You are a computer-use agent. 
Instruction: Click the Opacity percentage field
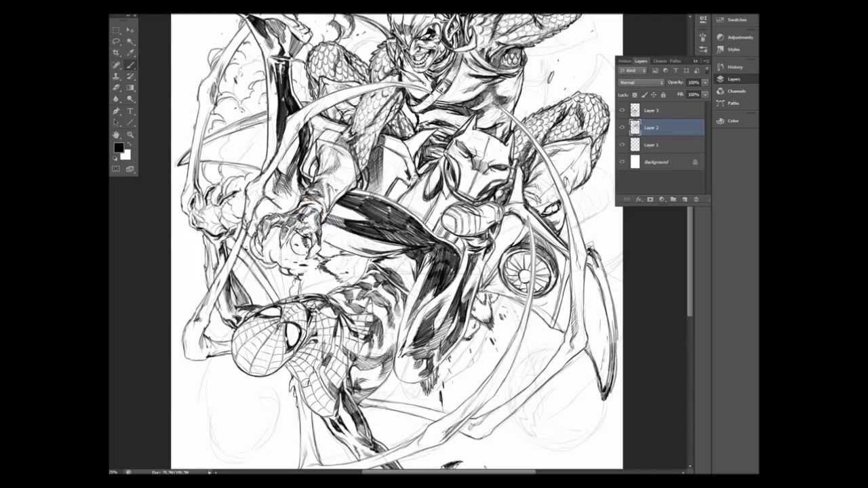(694, 83)
